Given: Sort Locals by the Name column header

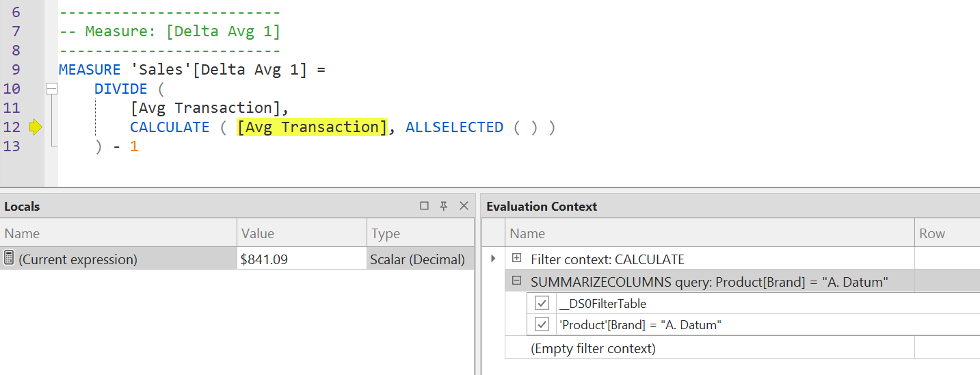Looking at the screenshot, I should pos(118,233).
